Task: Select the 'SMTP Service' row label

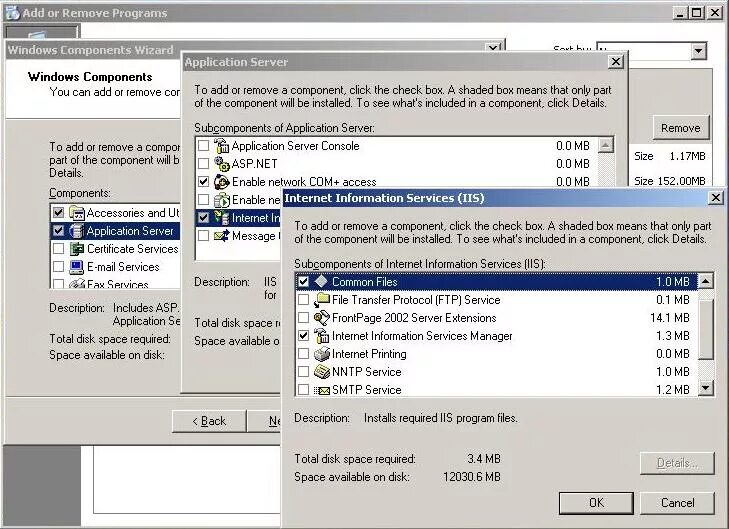Action: [x=366, y=390]
